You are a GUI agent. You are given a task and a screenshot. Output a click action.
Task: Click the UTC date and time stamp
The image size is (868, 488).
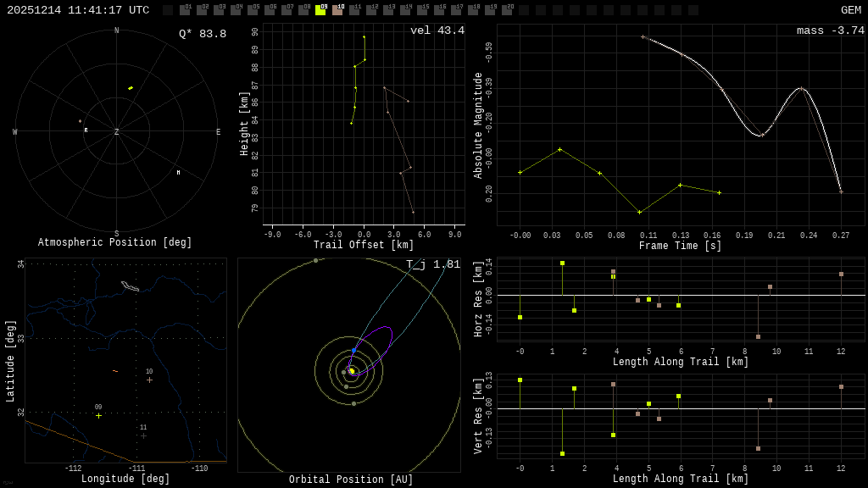click(78, 10)
